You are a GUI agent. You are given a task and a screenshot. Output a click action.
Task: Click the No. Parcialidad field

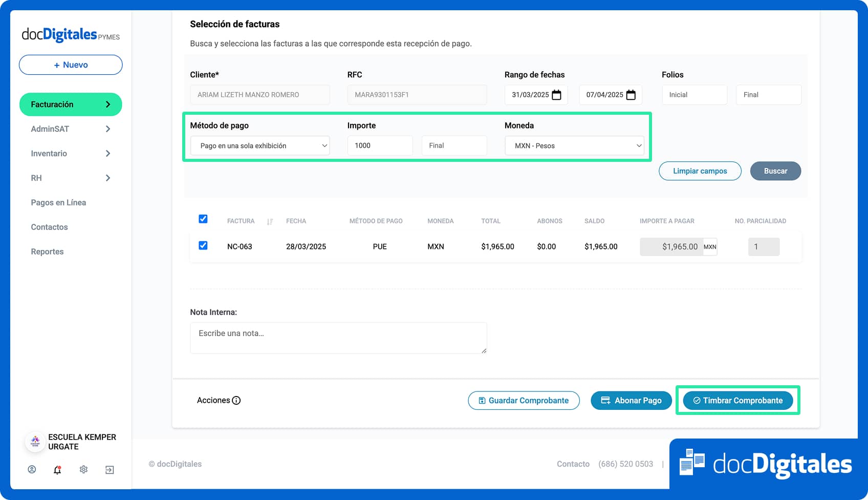(x=764, y=246)
